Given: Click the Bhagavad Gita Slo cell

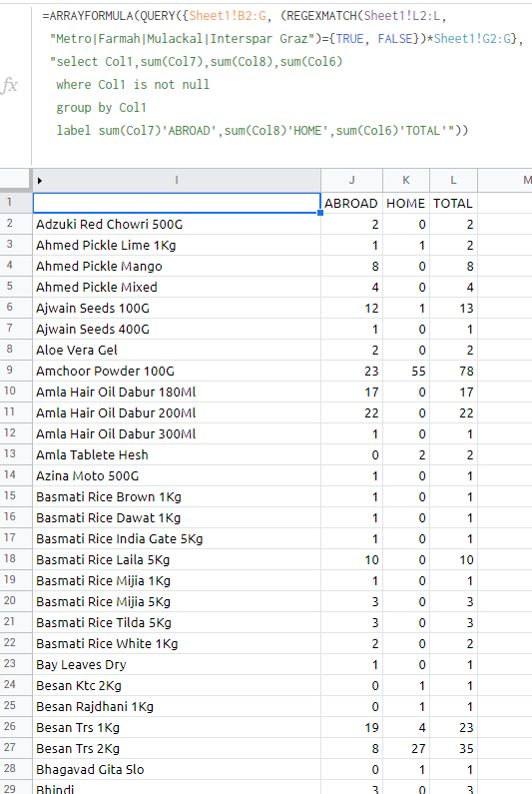Looking at the screenshot, I should pos(177,769).
